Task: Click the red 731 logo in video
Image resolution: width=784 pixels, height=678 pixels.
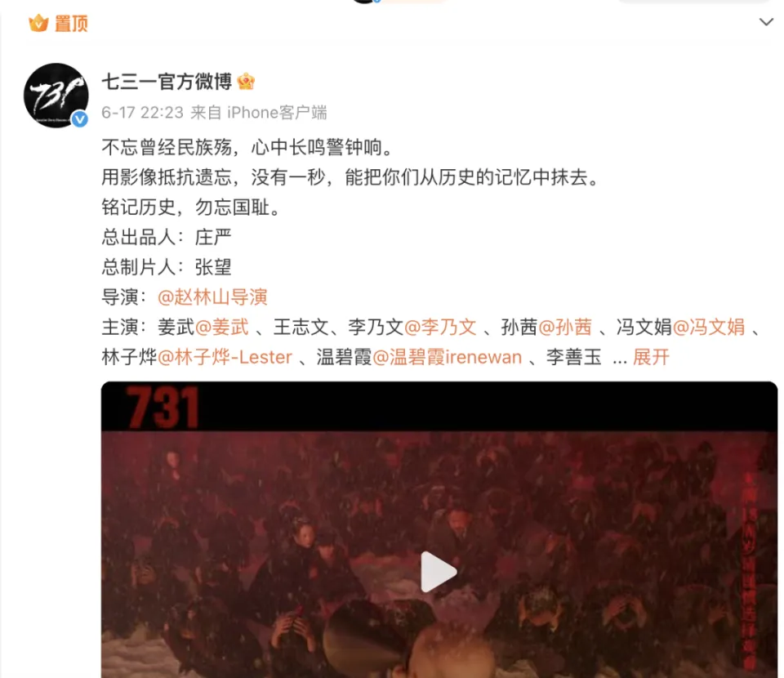Action: (162, 407)
